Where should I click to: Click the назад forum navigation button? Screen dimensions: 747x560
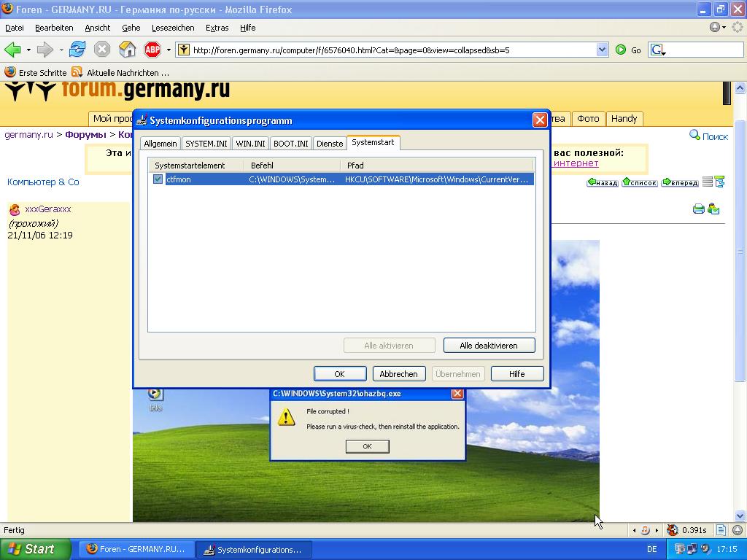click(x=603, y=182)
